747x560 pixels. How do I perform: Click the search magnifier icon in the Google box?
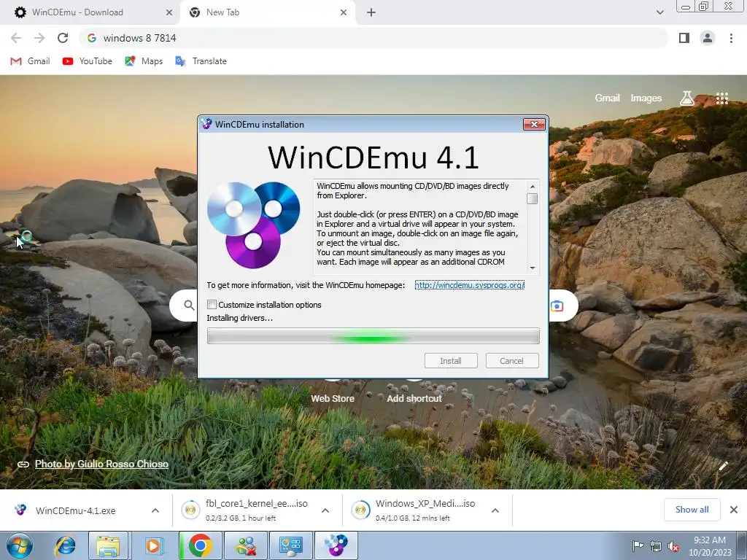click(189, 306)
